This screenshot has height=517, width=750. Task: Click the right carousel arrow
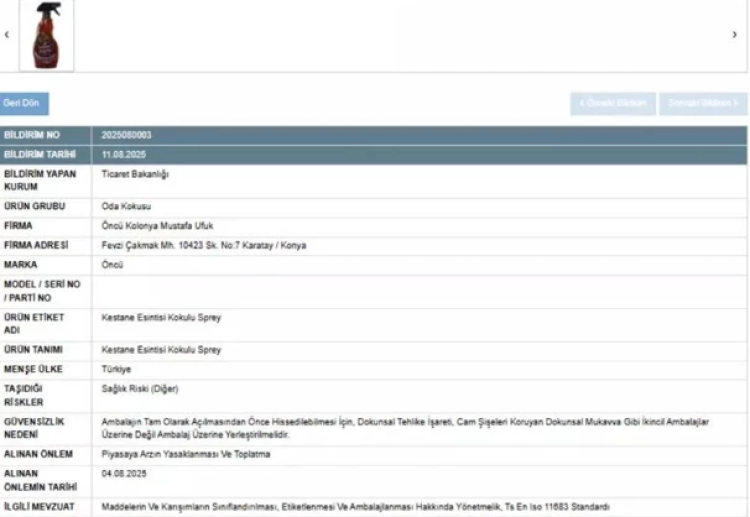click(x=735, y=34)
